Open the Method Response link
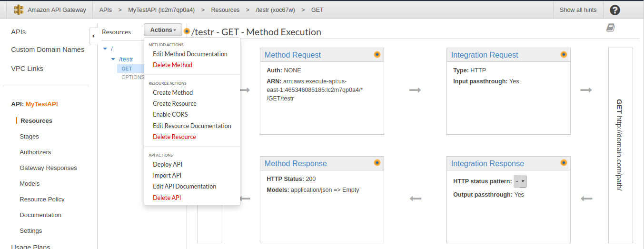 (x=296, y=163)
